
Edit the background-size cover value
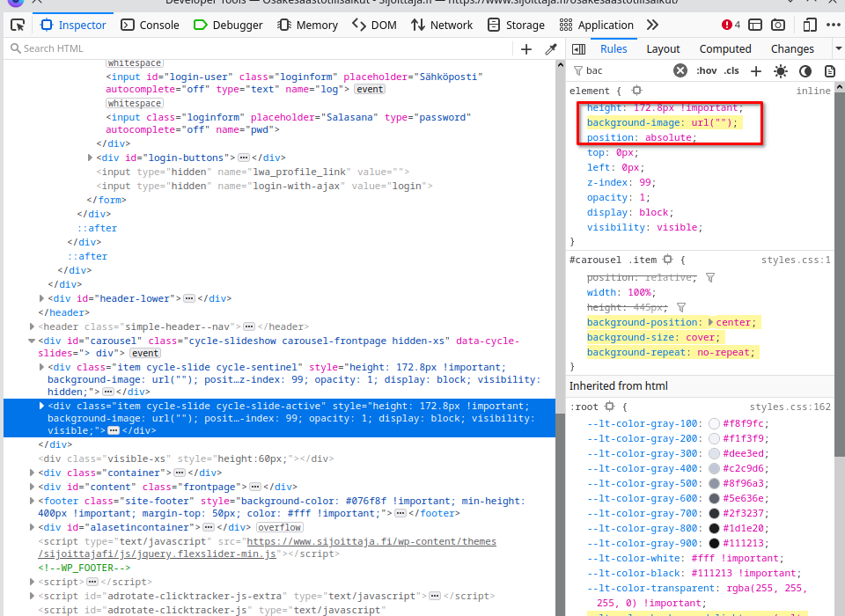(700, 337)
